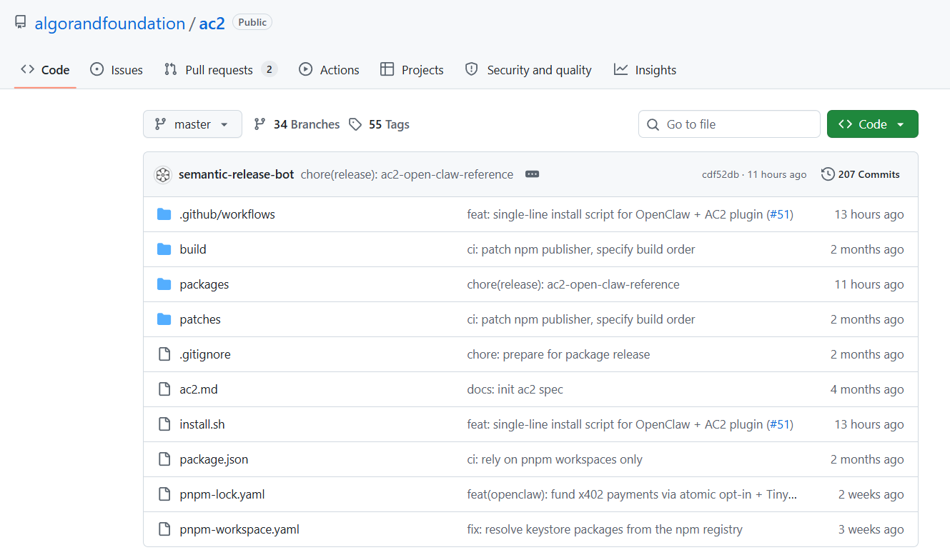Open the Security and quality tab
Viewport: 950px width, 560px height.
(x=528, y=70)
